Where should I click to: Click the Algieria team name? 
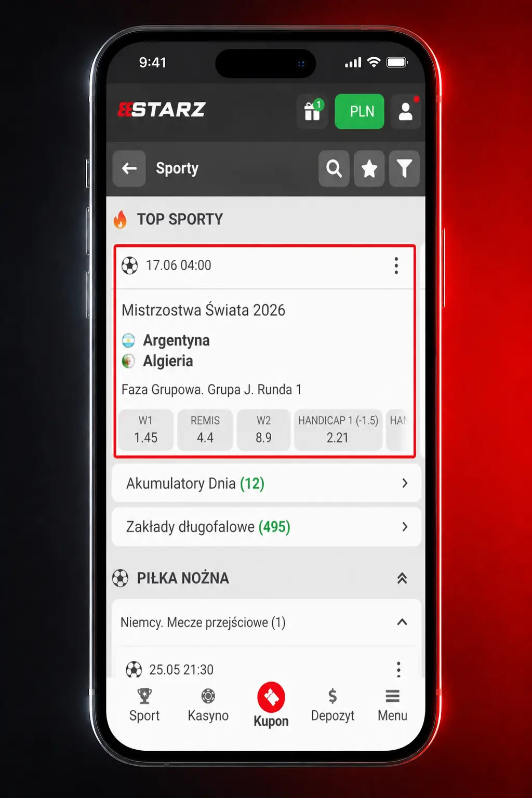click(x=168, y=361)
